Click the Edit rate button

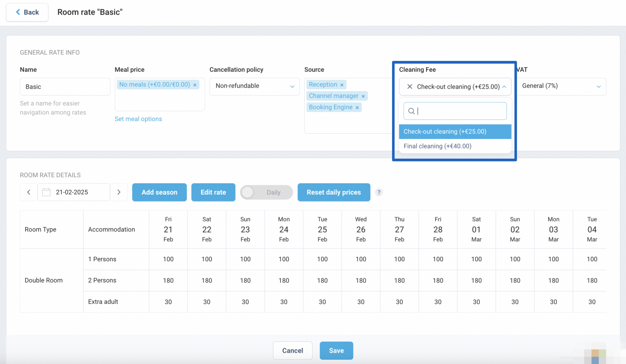click(x=213, y=192)
